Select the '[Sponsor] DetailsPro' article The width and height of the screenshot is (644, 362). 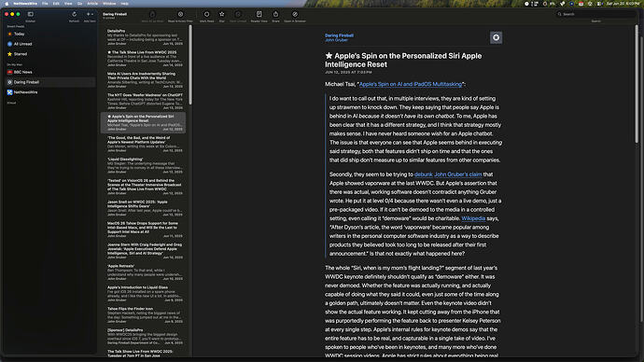click(x=143, y=336)
